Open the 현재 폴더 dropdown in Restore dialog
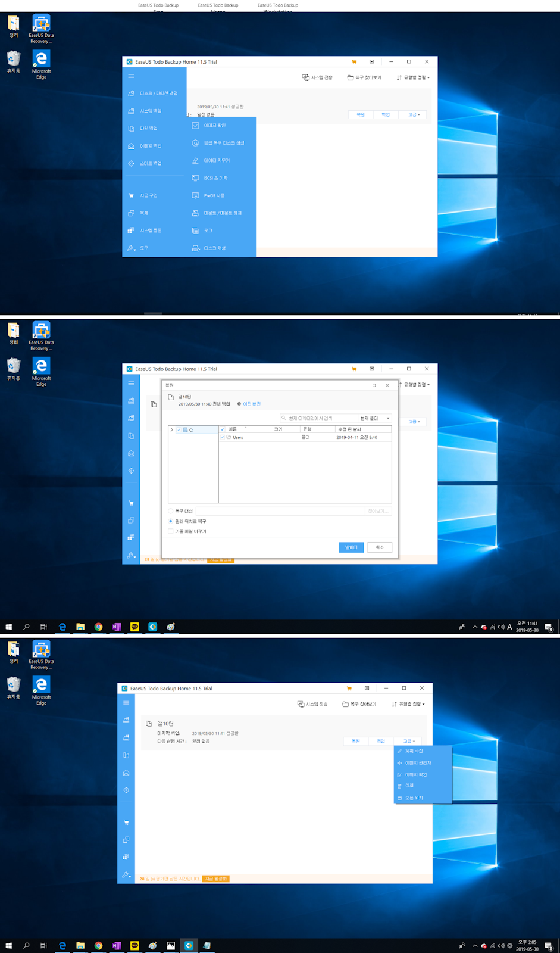560x953 pixels. [x=375, y=418]
